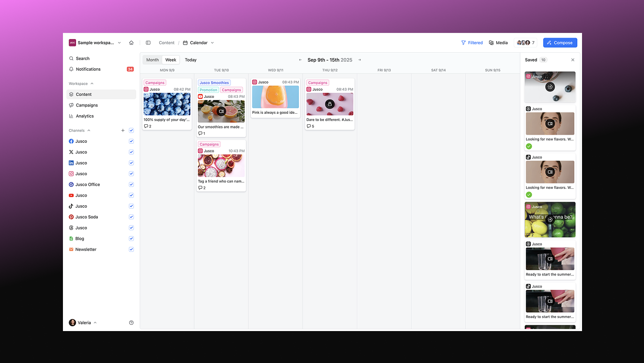Open the Thursday raspberries post thumbnail
This screenshot has height=363, width=644.
click(x=330, y=104)
